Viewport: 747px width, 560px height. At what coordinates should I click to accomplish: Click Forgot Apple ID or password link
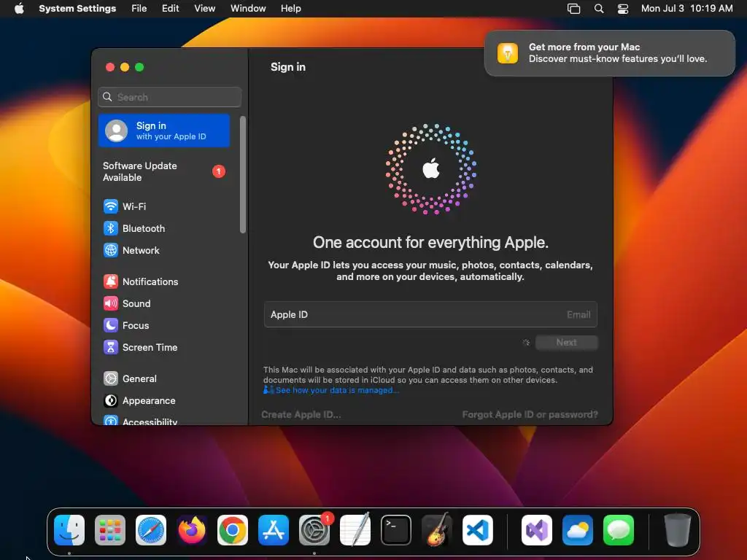(x=530, y=415)
